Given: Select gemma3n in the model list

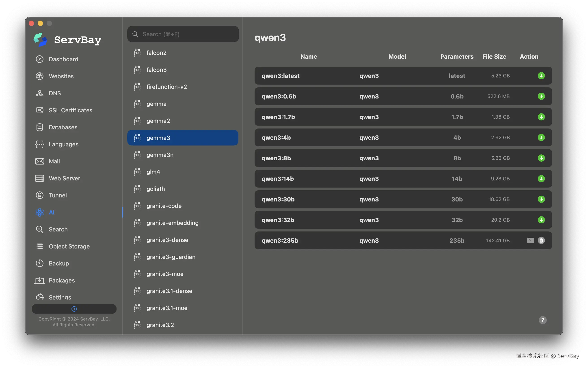Looking at the screenshot, I should (160, 155).
